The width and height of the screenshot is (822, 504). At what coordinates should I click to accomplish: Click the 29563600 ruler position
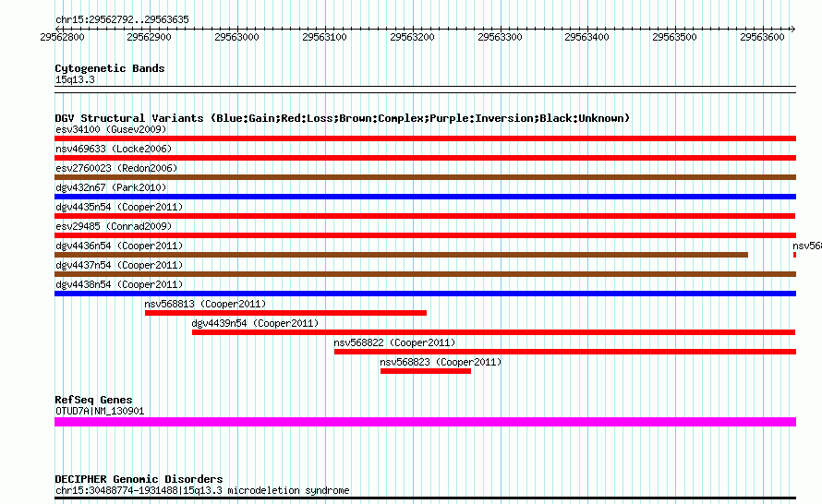pyautogui.click(x=762, y=37)
